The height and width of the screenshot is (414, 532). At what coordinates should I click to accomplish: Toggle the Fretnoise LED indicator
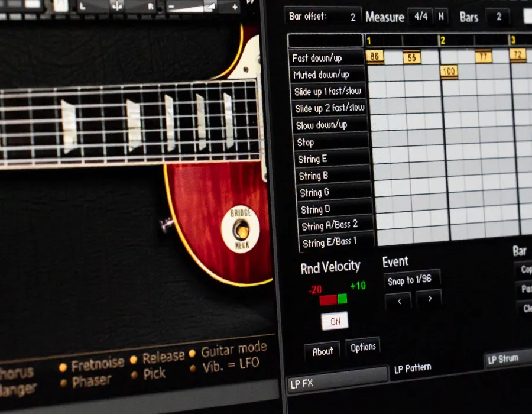pyautogui.click(x=63, y=367)
